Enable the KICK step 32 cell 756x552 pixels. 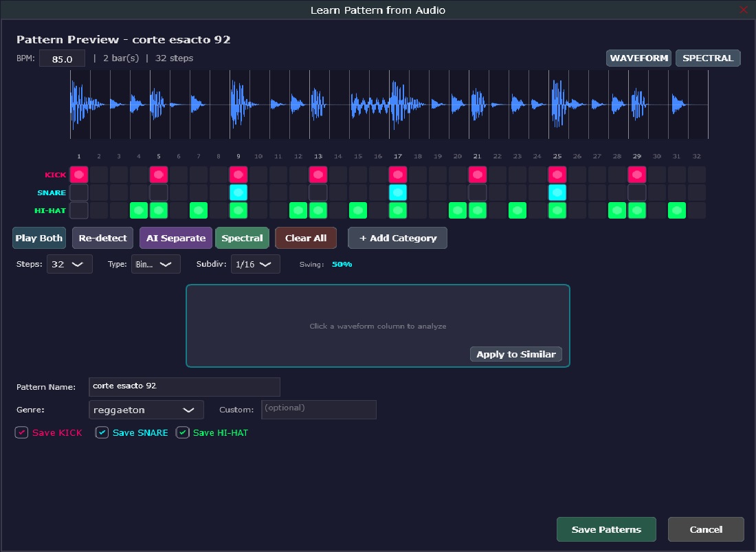pyautogui.click(x=697, y=175)
